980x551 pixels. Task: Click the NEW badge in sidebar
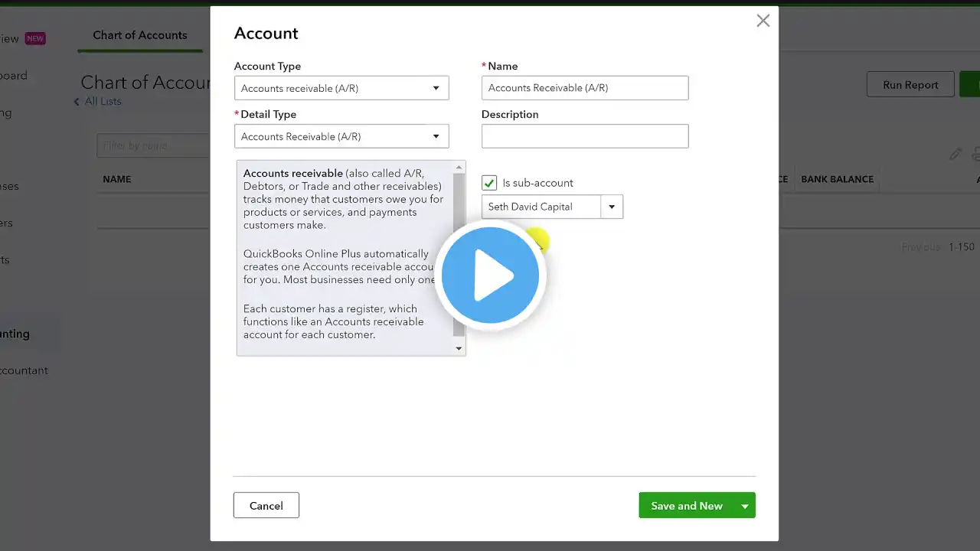point(35,38)
